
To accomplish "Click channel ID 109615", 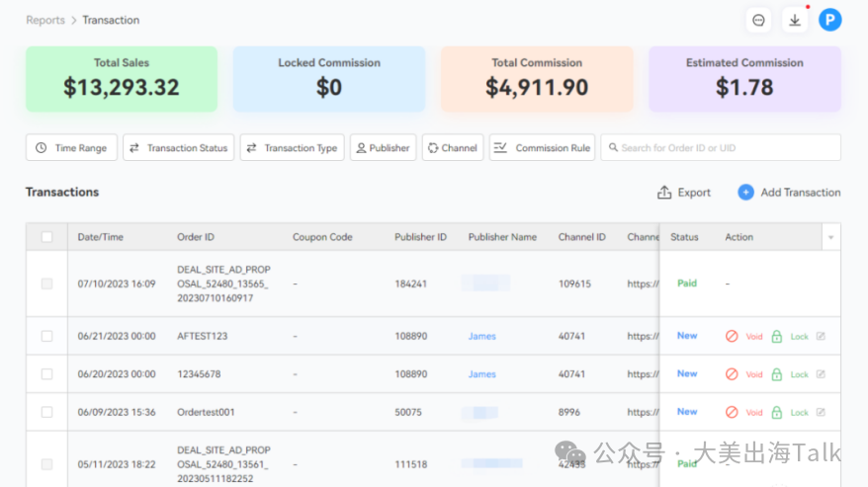I will 574,284.
